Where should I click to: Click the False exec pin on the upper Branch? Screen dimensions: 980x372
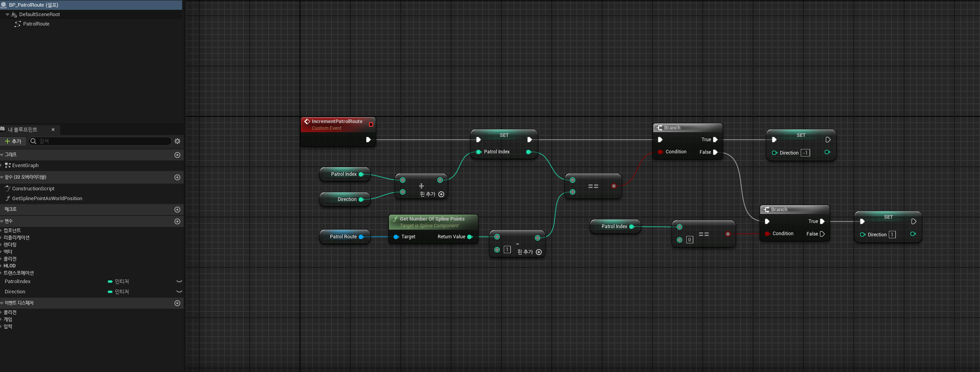(x=715, y=152)
